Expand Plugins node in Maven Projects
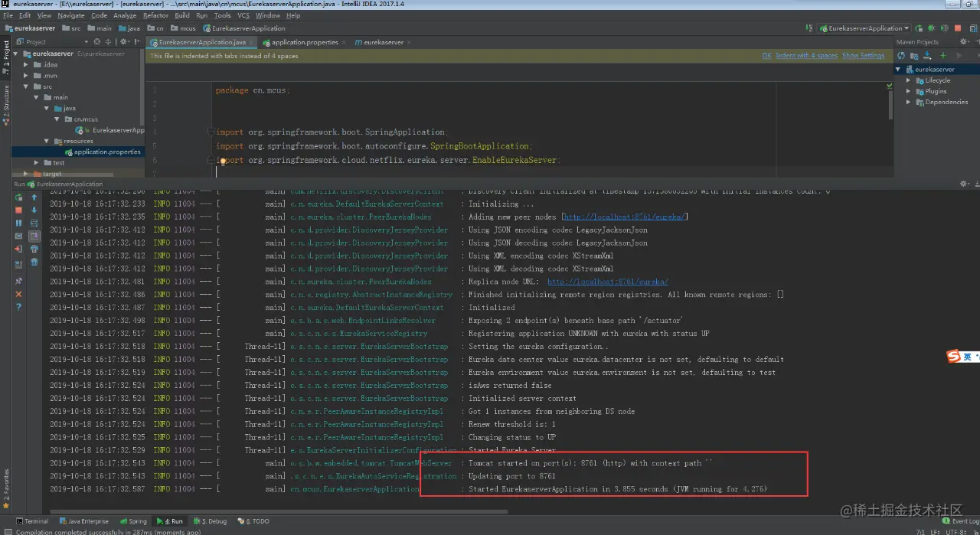This screenshot has width=980, height=535. coord(909,91)
